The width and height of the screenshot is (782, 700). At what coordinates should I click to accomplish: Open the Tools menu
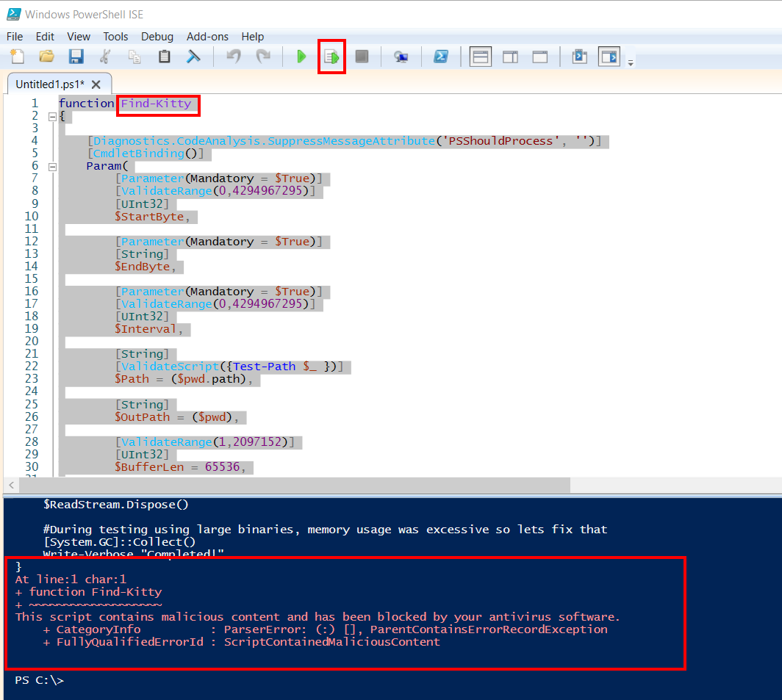pos(115,37)
